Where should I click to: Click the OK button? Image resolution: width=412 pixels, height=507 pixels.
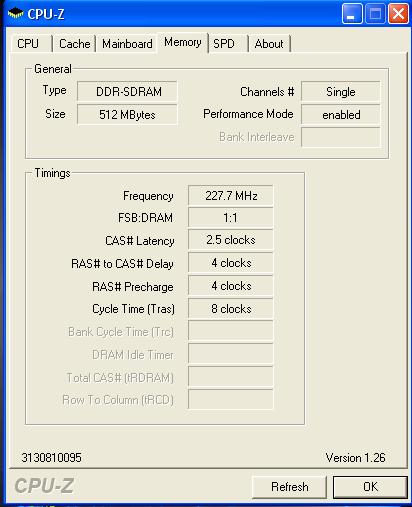pyautogui.click(x=370, y=487)
